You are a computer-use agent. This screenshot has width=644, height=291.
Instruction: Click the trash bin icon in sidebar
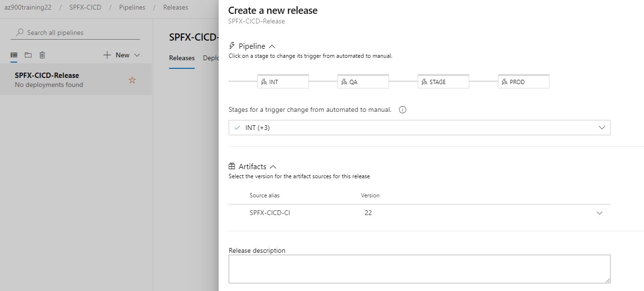(42, 55)
